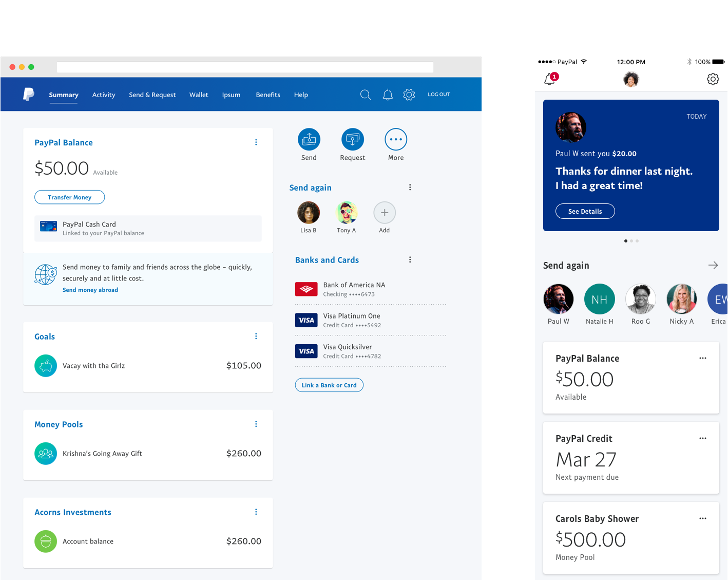
Task: Click the Request money icon
Action: coord(352,139)
